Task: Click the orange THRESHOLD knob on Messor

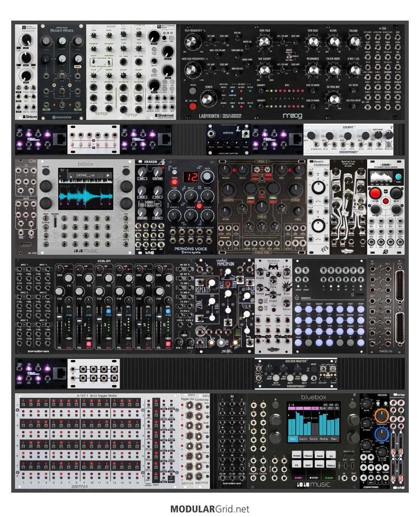Action: coord(381,415)
